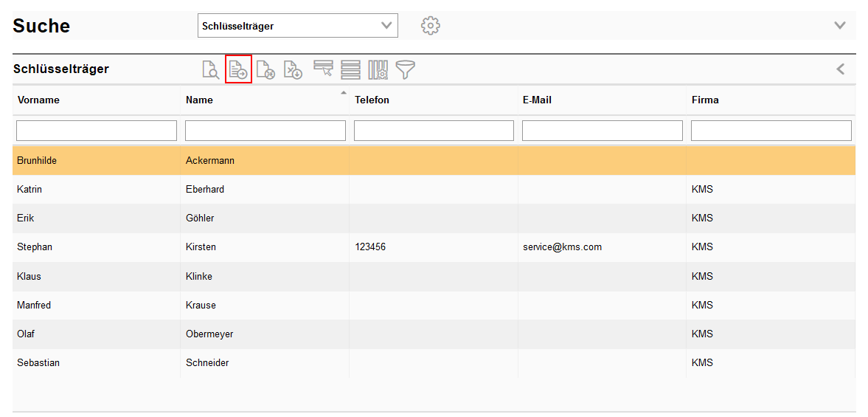
Task: Sort the table by Name column header
Action: coord(199,100)
